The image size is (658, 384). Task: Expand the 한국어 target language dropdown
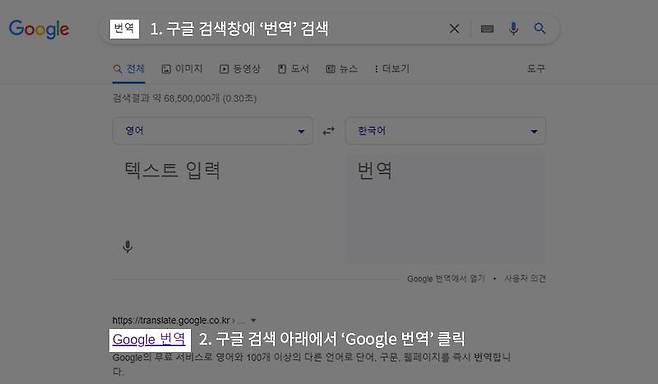click(446, 131)
